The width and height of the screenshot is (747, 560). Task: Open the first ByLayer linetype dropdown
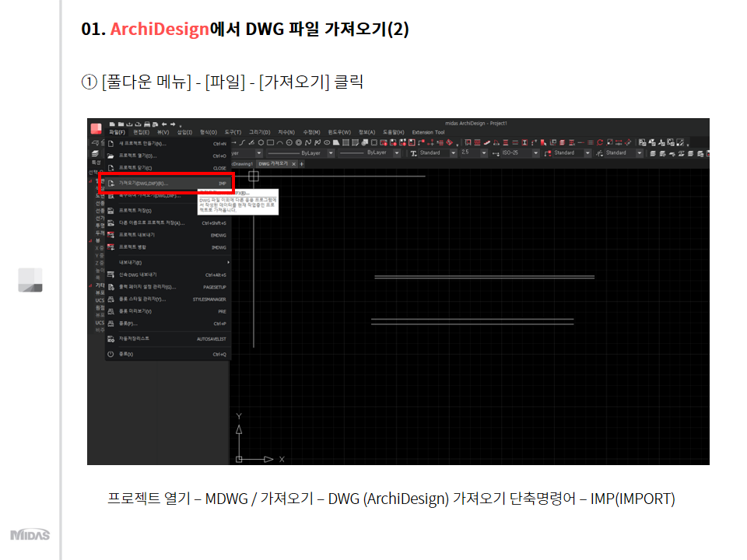331,153
